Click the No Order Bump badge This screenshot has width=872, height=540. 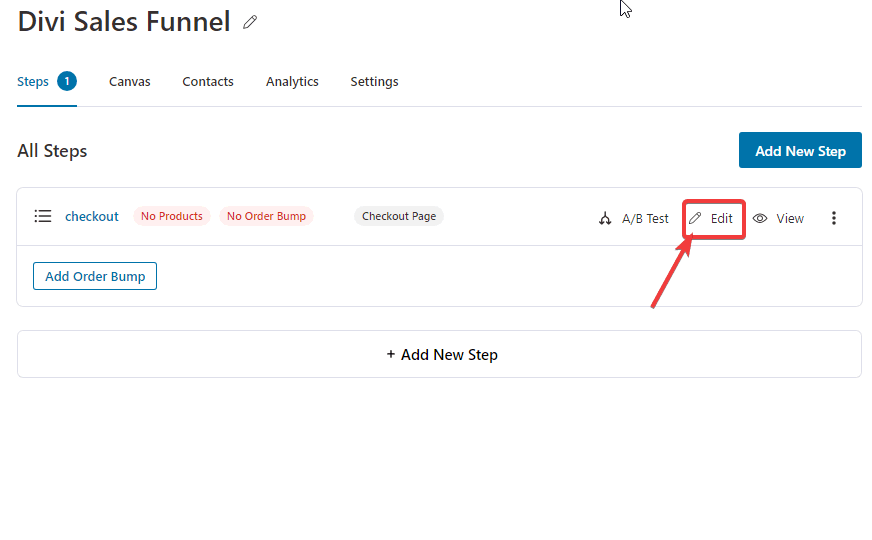pyautogui.click(x=266, y=216)
